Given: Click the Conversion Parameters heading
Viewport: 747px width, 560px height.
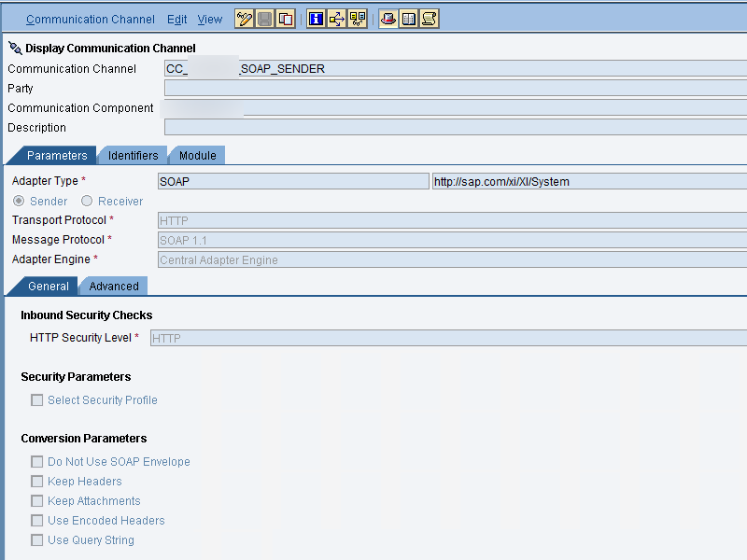Looking at the screenshot, I should pos(84,438).
